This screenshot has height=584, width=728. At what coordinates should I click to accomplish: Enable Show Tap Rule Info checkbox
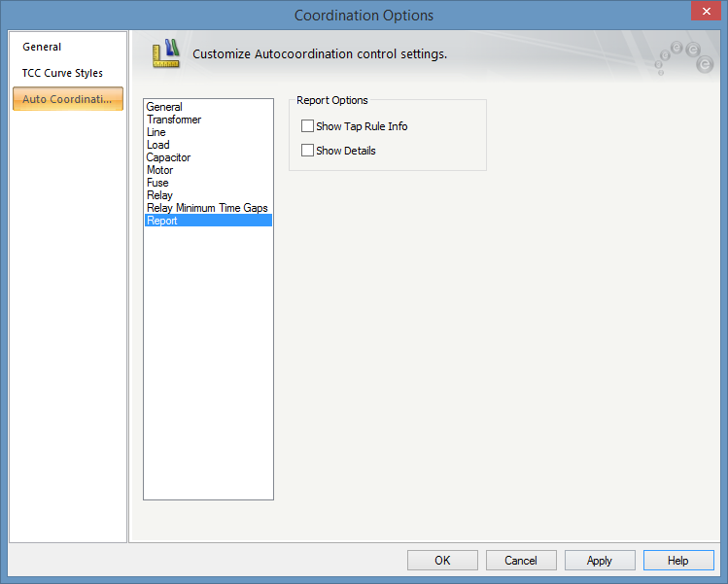pos(307,125)
